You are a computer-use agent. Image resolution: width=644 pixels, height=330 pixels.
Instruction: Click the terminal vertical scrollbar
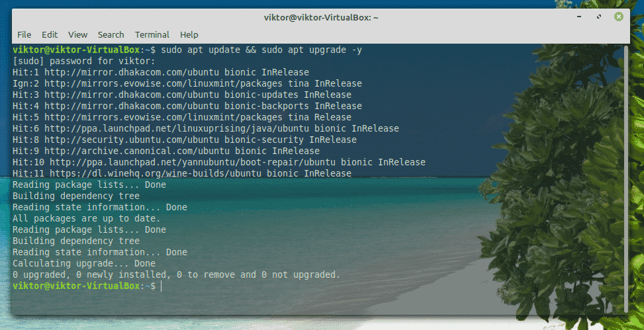625,179
